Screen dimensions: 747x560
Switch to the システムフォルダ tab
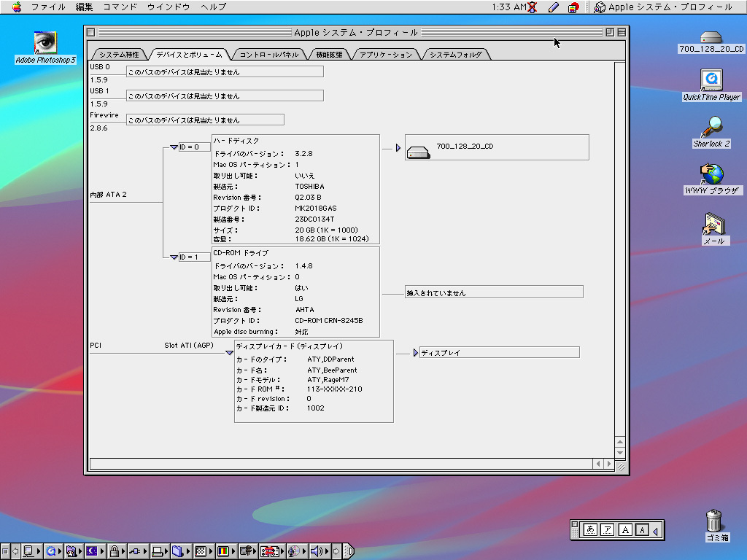coord(456,54)
